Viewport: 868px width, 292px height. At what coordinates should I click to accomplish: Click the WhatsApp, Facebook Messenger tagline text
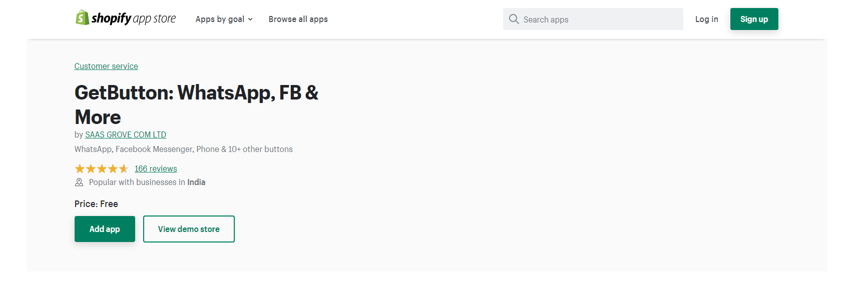pyautogui.click(x=183, y=149)
